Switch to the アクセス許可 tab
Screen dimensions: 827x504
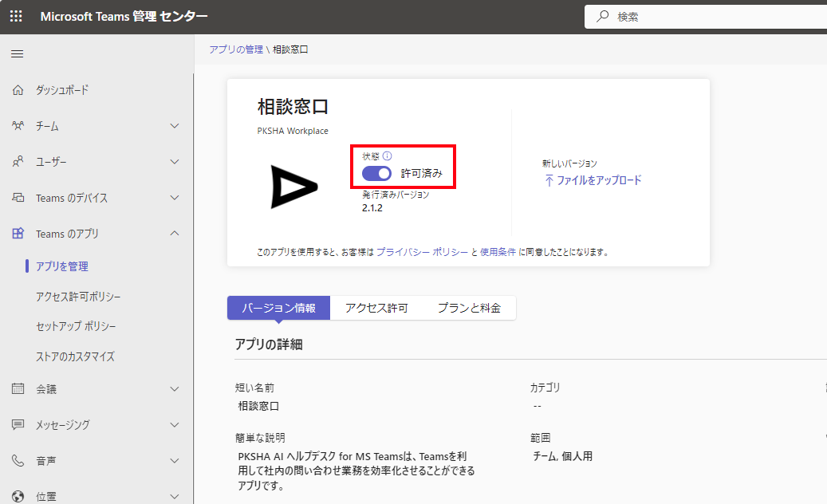(x=376, y=308)
